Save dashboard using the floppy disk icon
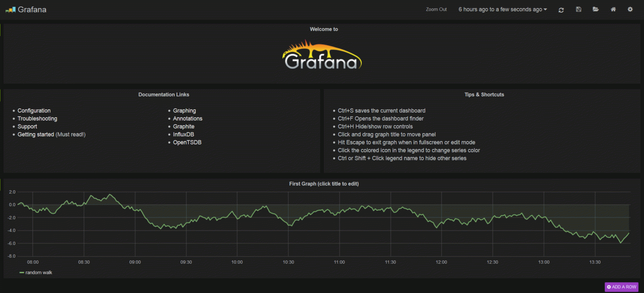 click(579, 9)
